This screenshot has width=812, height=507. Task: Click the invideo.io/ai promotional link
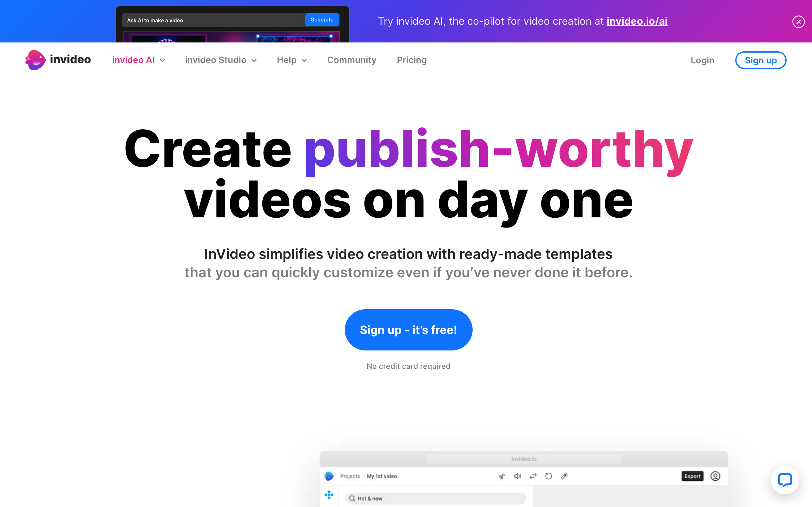click(637, 21)
